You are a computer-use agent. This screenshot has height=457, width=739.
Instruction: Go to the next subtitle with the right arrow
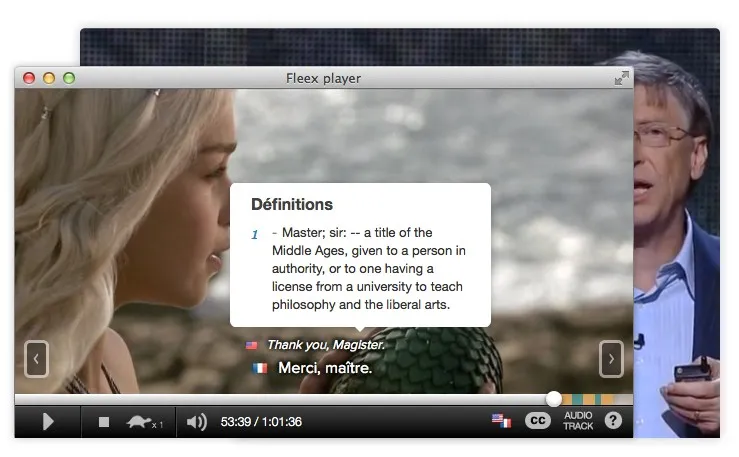[611, 359]
